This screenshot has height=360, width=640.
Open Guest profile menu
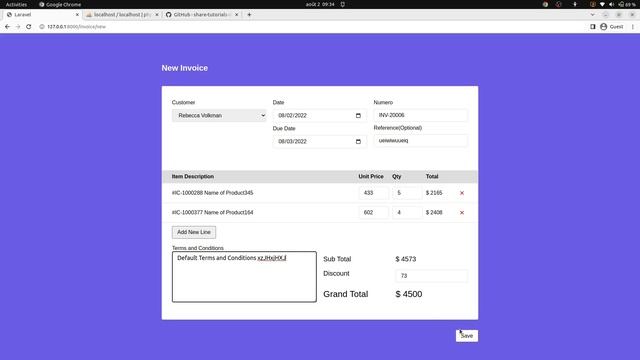pyautogui.click(x=611, y=27)
